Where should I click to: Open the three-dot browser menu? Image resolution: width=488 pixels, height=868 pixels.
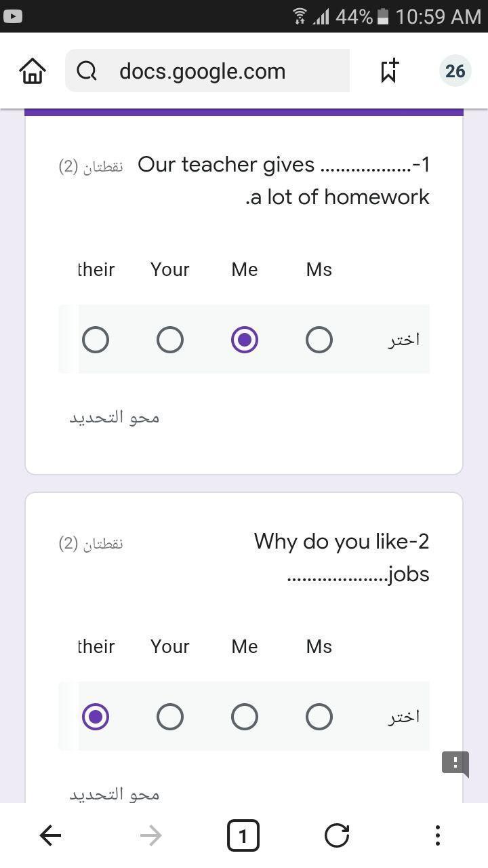pos(438,835)
